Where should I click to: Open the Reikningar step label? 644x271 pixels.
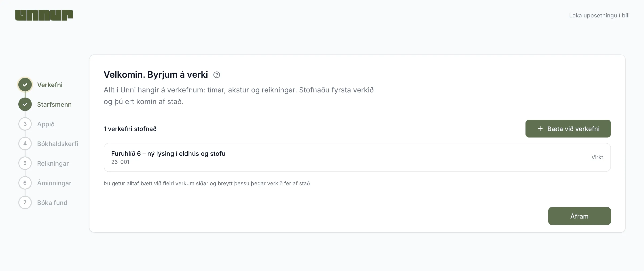pos(53,163)
